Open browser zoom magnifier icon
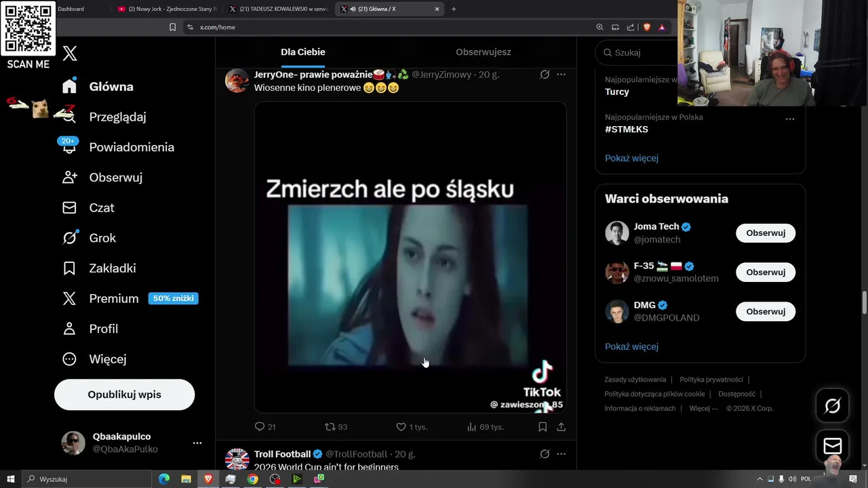This screenshot has width=868, height=488. click(599, 27)
